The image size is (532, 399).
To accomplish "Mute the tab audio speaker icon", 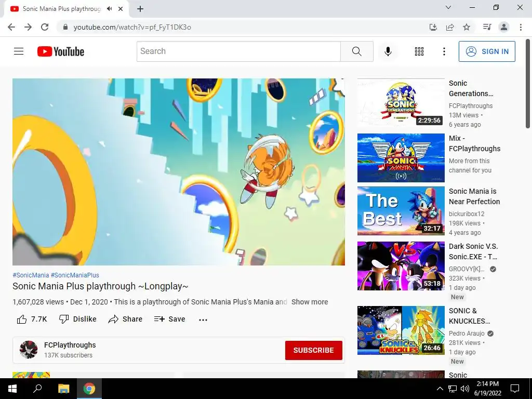I will coord(109,9).
